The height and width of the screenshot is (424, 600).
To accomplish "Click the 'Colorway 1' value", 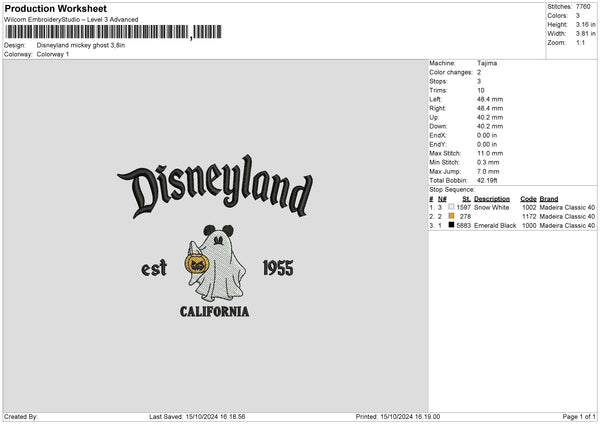I will [x=53, y=54].
